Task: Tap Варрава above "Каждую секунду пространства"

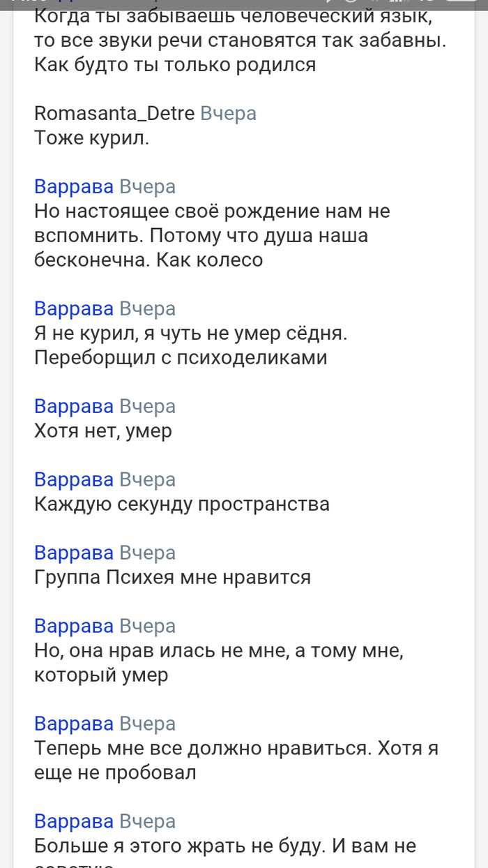Action: tap(74, 479)
